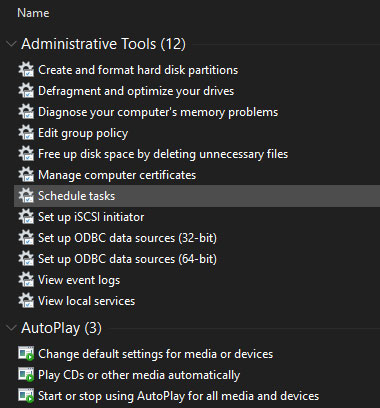Click the icon beside Create and format hard disk partitions
This screenshot has height=408, width=380.
pos(26,70)
